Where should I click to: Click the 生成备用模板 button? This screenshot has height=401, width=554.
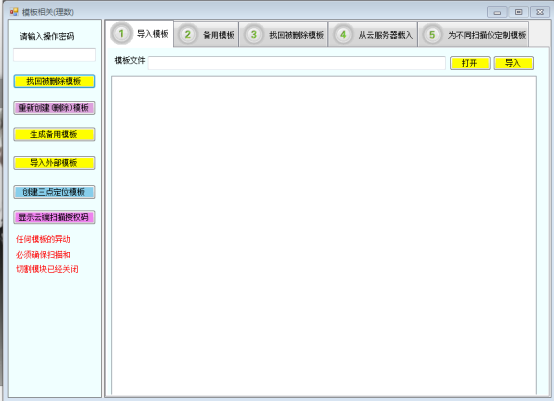[54, 134]
